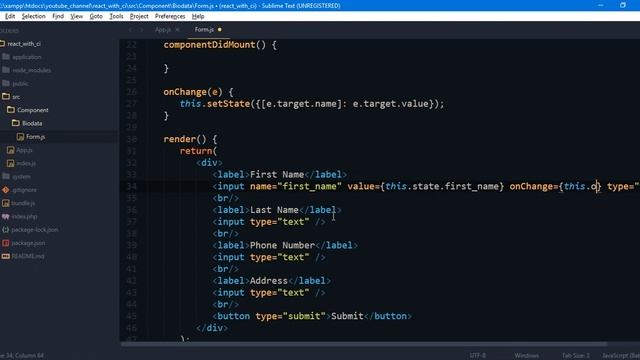
Task: Collapse the react_with_ci project root
Action: (x=2, y=44)
